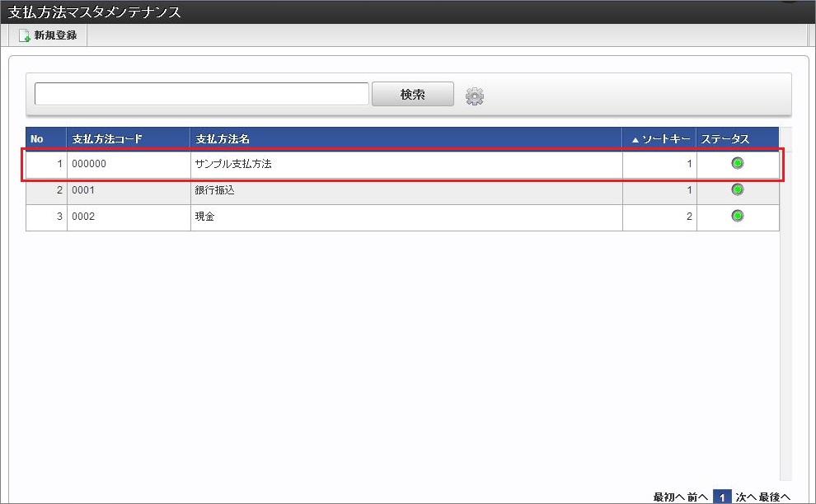Go to 最後へ last page link
The height and width of the screenshot is (504, 816).
pos(774,497)
